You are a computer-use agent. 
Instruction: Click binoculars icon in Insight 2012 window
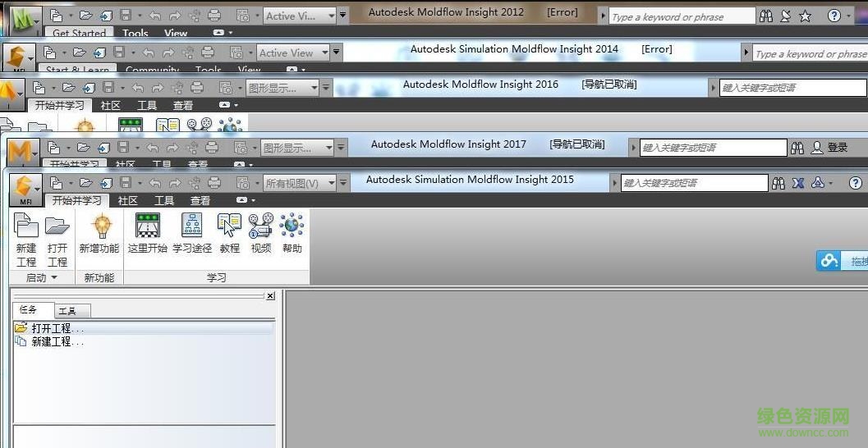(x=766, y=16)
